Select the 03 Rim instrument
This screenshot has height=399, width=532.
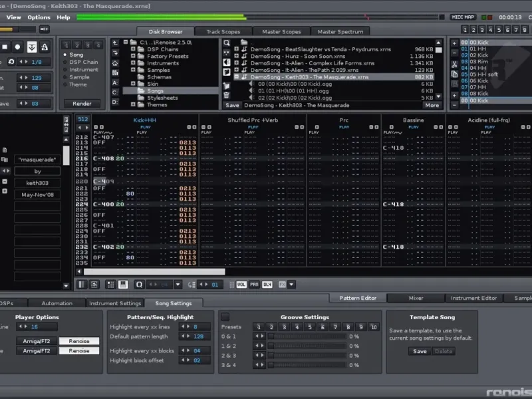tap(479, 61)
